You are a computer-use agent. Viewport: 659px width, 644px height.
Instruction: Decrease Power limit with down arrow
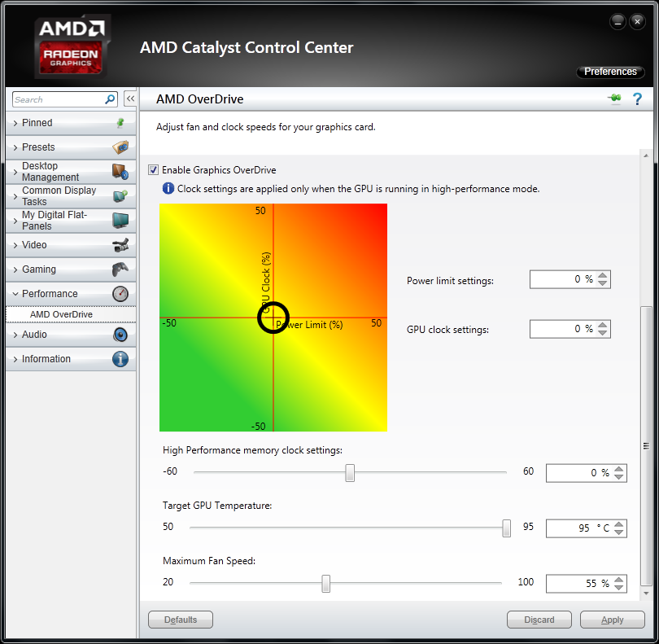[x=603, y=283]
